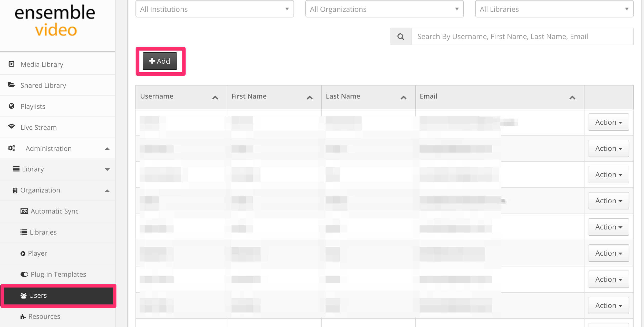Select the Library list icon in sidebar

coord(16,169)
